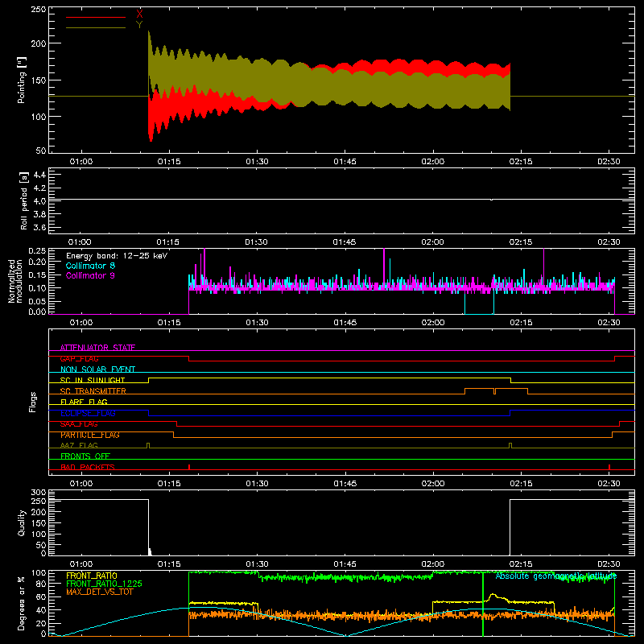Click the yellow FRONT_RATIO legend label
This screenshot has width=644, height=644.
click(92, 576)
